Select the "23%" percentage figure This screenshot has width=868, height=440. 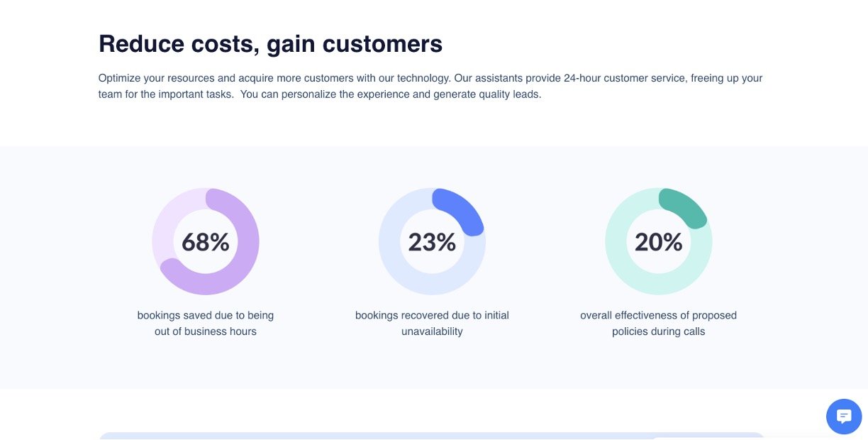[432, 242]
